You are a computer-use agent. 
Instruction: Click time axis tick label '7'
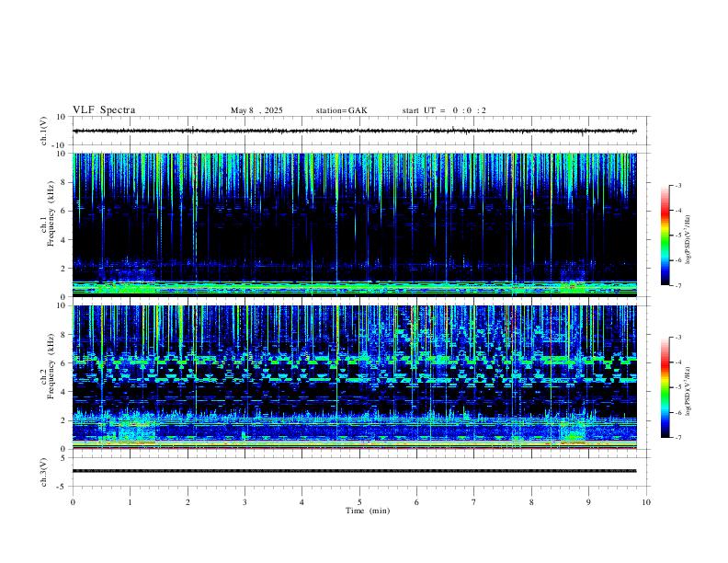474,502
